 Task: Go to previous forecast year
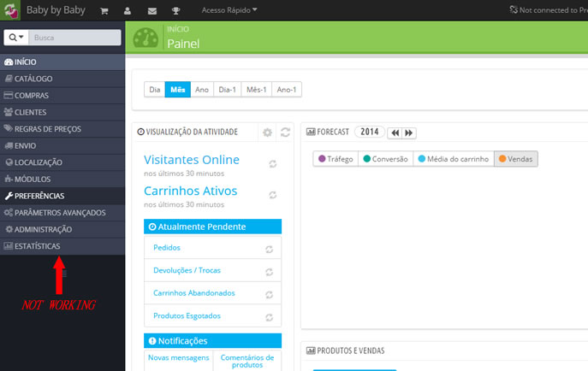395,132
